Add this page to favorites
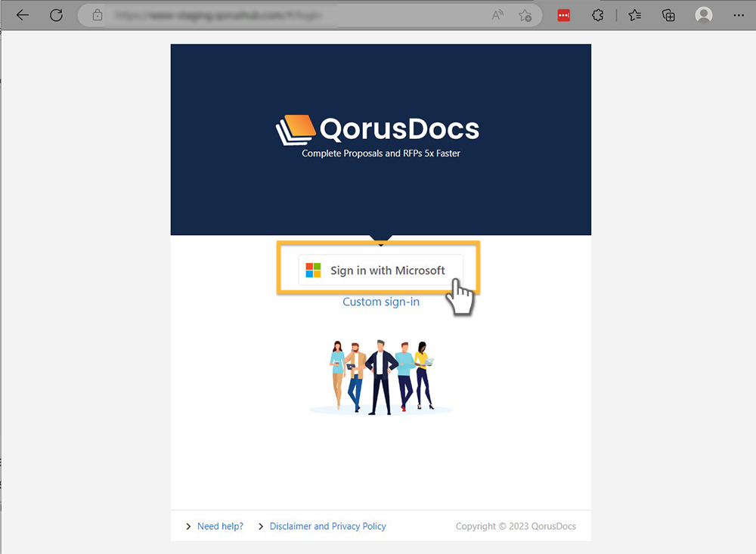The image size is (756, 554). [525, 15]
